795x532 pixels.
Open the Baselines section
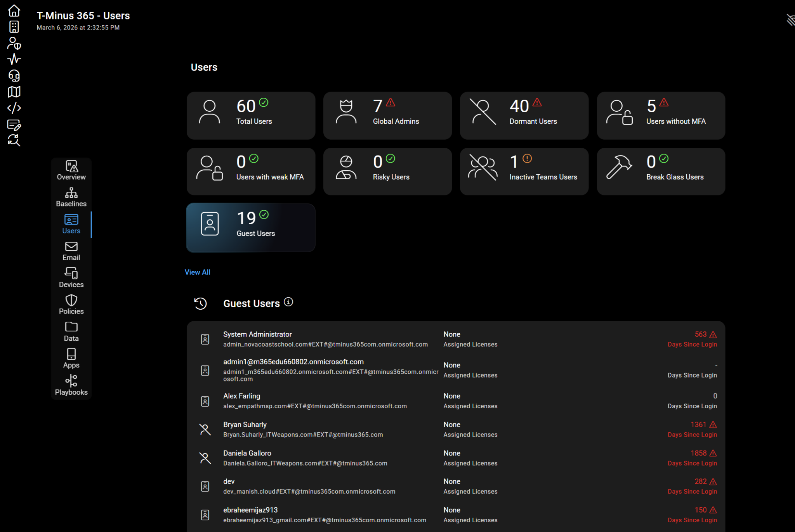(x=71, y=197)
